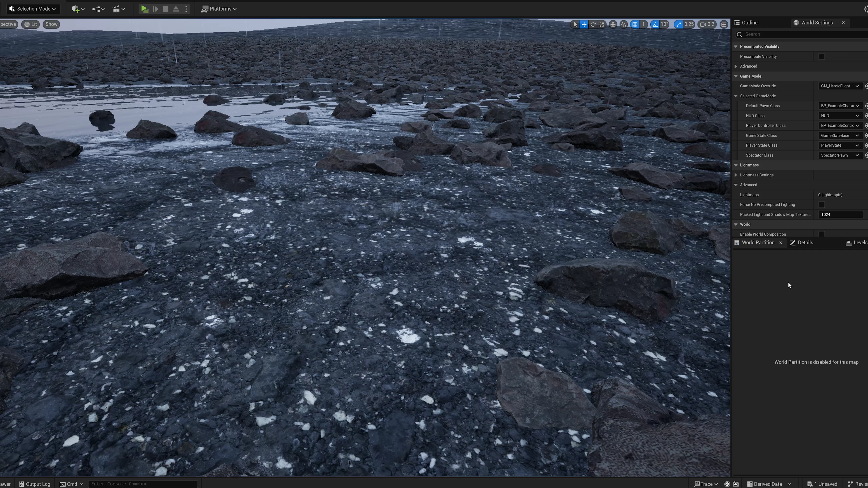The width and height of the screenshot is (868, 488).
Task: Select the scale transform tool
Action: pos(602,24)
